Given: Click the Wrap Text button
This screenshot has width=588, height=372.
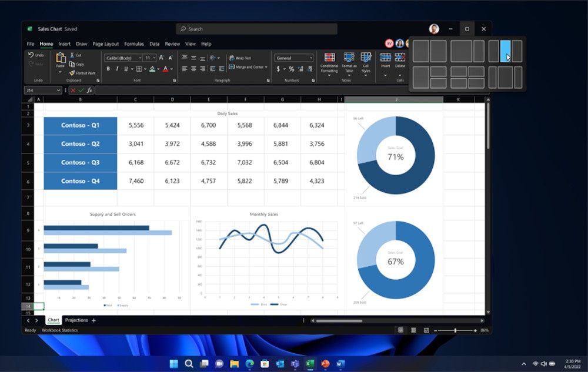Looking at the screenshot, I should (240, 58).
